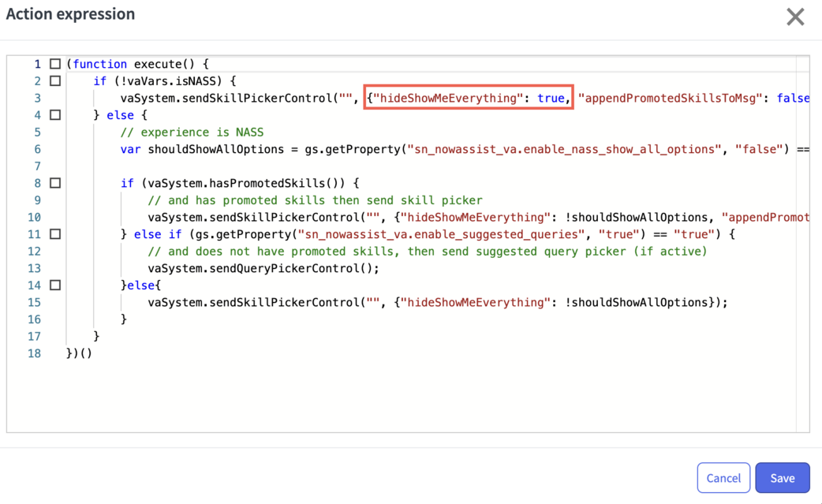Click the shouldShowAllOptions variable declaration on line 6
Screen dimensions: 822x504
pyautogui.click(x=215, y=149)
